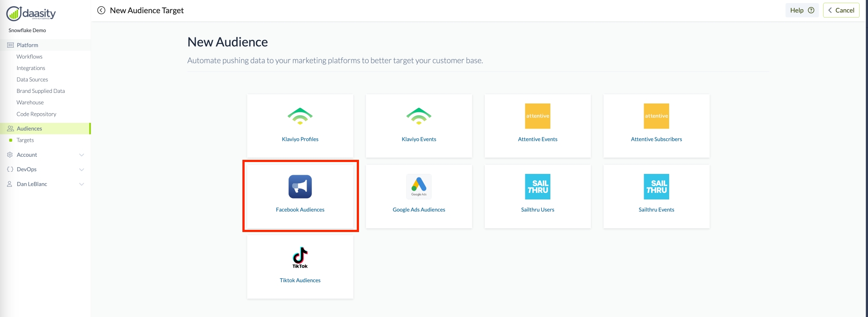Select the Sailthru Users logo
Image resolution: width=868 pixels, height=317 pixels.
tap(538, 187)
